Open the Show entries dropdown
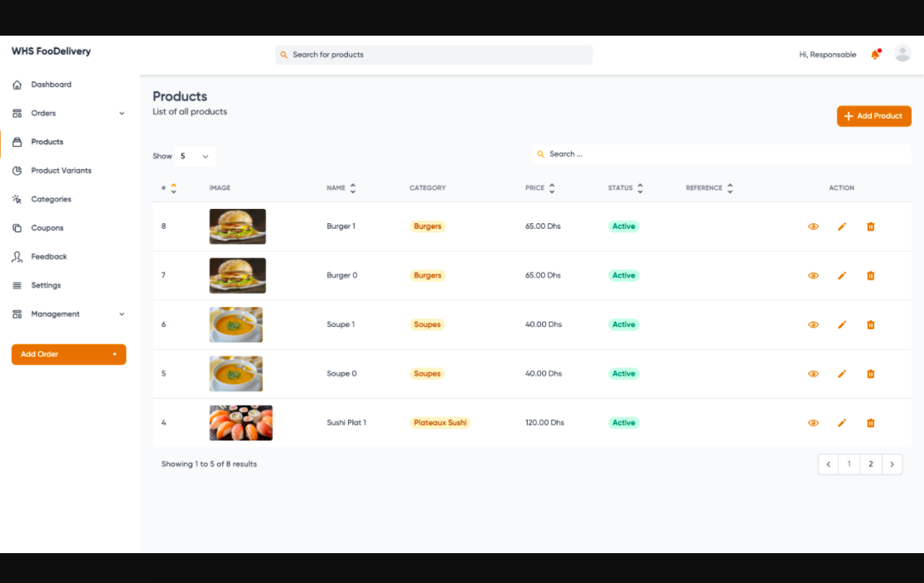Viewport: 924px width, 583px height. [x=195, y=156]
